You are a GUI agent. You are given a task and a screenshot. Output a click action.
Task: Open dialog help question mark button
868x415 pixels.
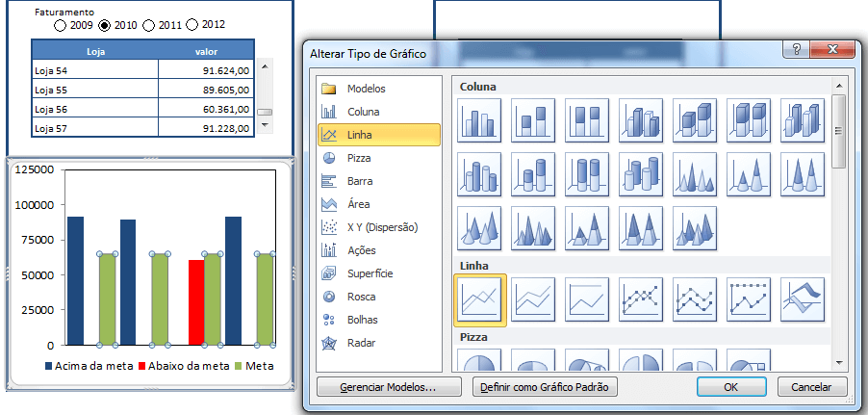point(796,49)
